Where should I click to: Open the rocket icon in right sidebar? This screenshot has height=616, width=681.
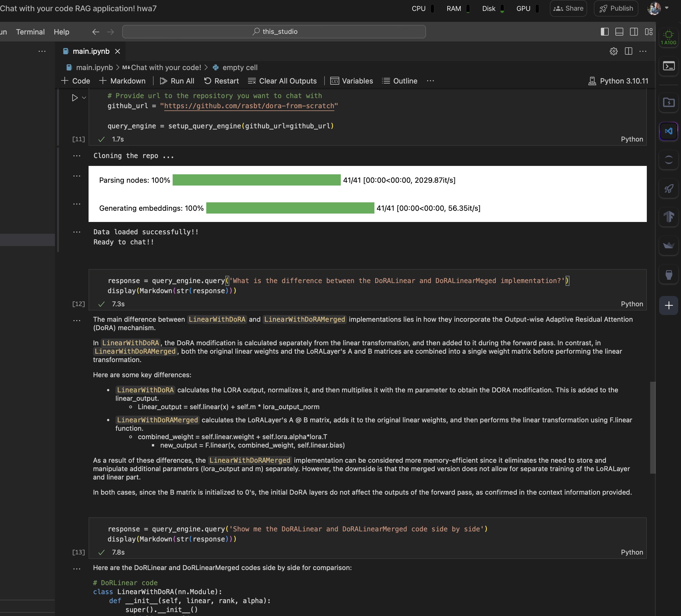coord(668,188)
